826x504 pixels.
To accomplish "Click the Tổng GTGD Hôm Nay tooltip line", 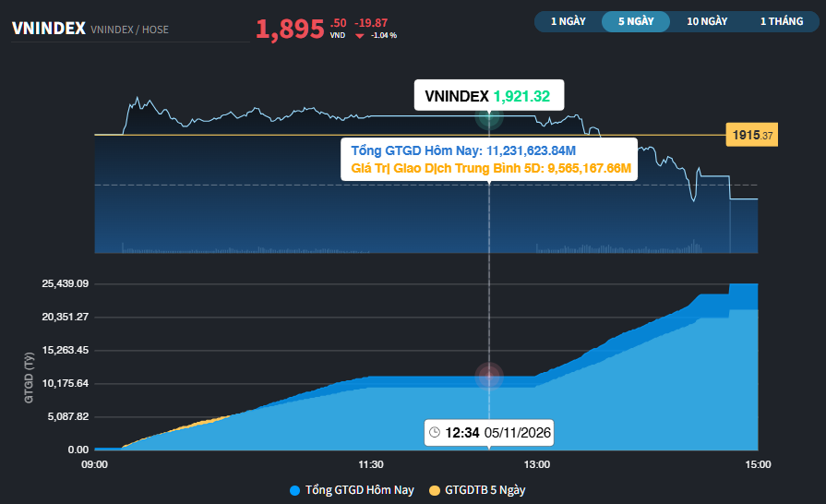I will pyautogui.click(x=463, y=150).
